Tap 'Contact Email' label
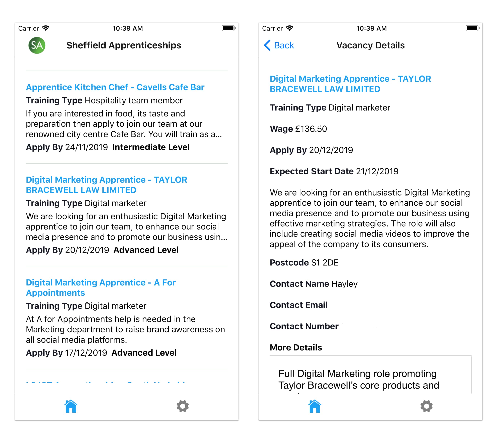 point(298,305)
